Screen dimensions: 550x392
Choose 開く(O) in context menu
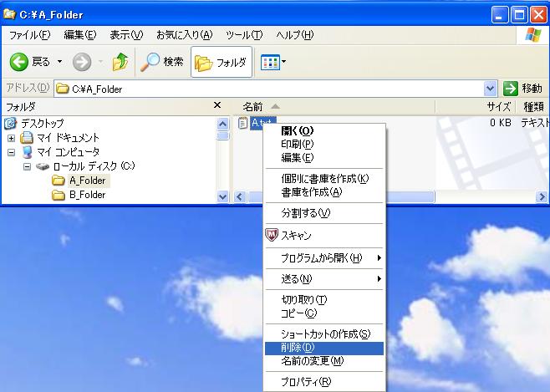(x=324, y=130)
